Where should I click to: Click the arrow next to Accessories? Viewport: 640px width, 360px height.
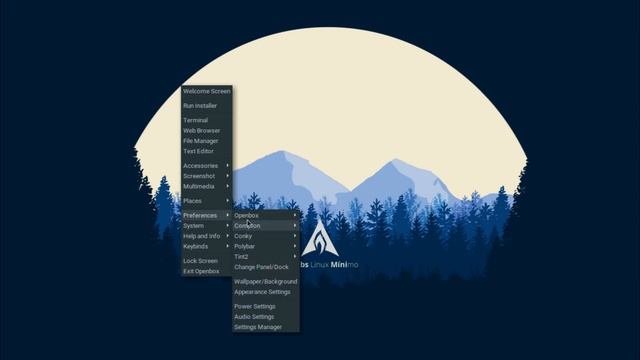coord(227,165)
